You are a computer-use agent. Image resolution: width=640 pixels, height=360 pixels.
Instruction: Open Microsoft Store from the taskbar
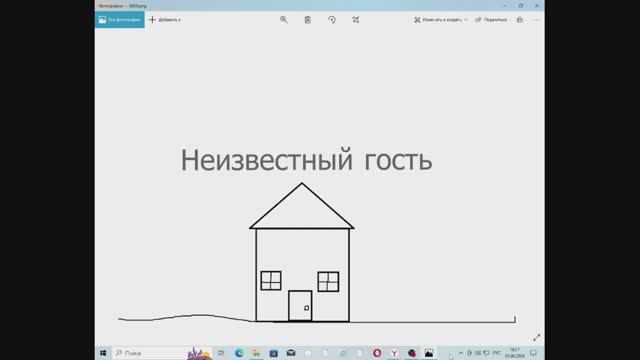[x=273, y=353]
